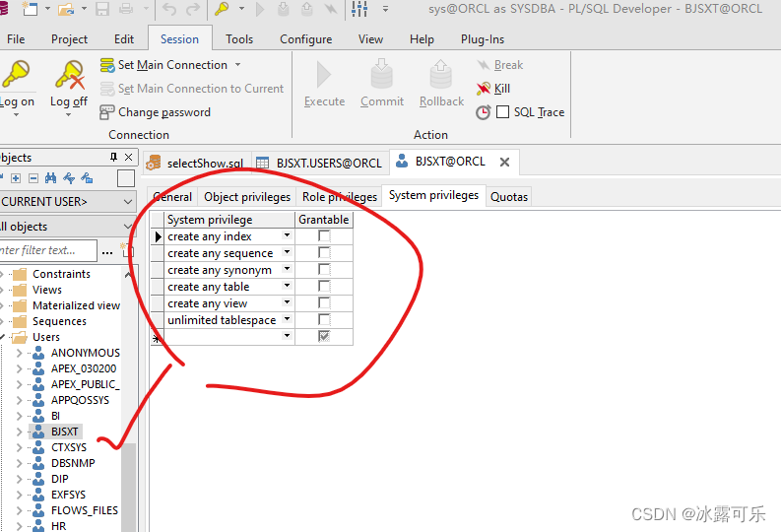This screenshot has width=781, height=532.
Task: Expand the HR user node
Action: 19,526
